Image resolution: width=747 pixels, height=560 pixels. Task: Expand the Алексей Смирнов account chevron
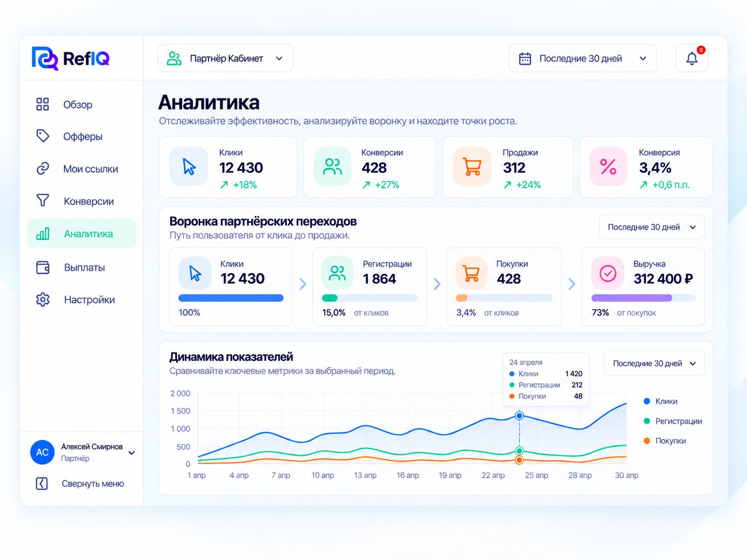pyautogui.click(x=132, y=453)
